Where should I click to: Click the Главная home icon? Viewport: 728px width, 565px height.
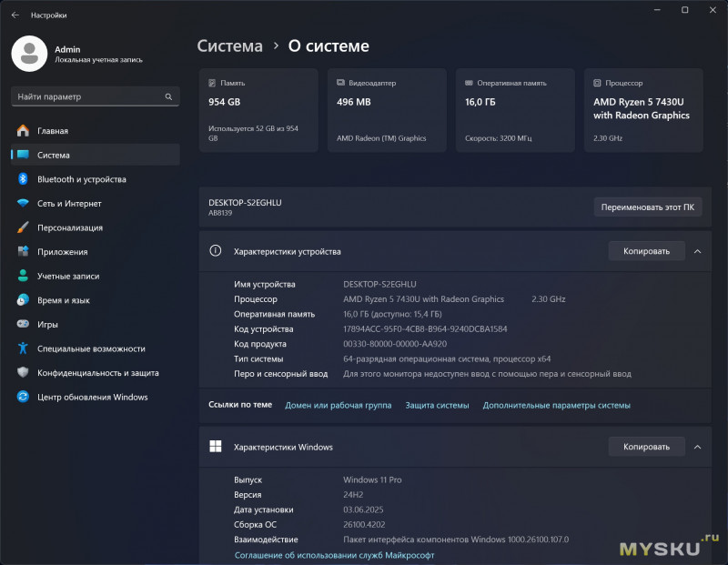point(23,131)
